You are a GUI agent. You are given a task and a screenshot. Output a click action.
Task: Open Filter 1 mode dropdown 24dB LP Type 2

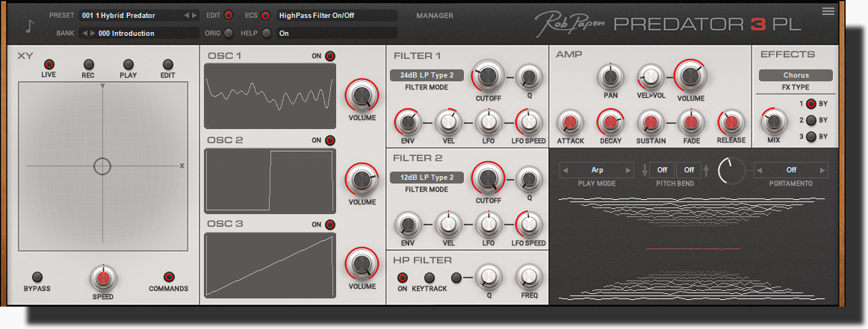427,75
